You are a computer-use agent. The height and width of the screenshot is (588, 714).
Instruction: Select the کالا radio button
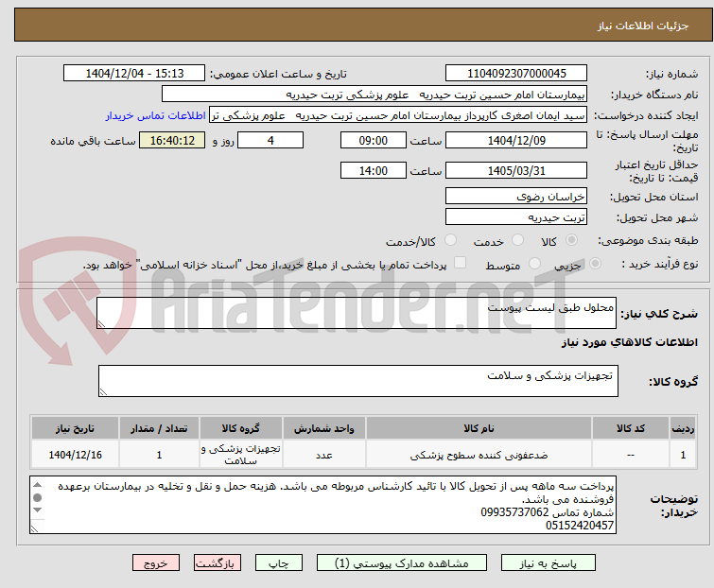(x=571, y=240)
